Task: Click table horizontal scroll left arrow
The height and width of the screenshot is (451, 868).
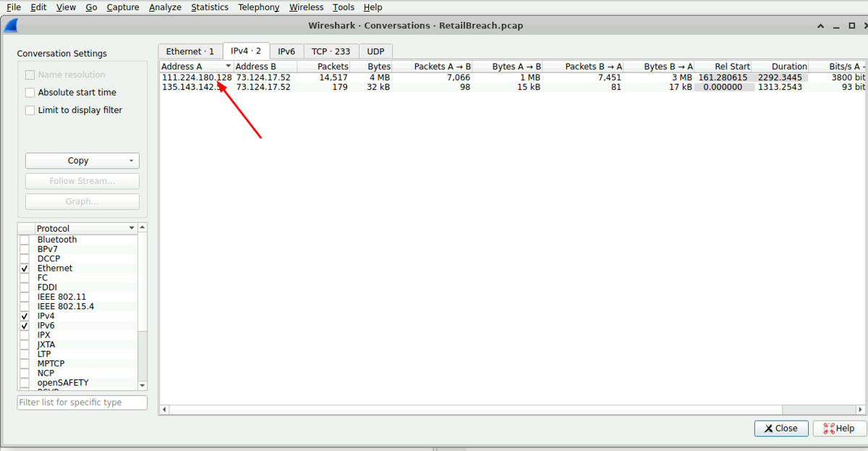Action: point(164,410)
